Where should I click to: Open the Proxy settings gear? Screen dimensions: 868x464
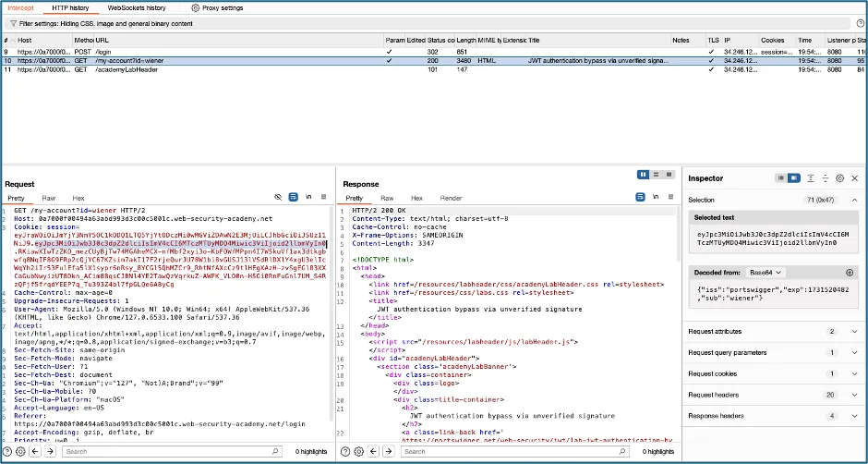coord(196,8)
